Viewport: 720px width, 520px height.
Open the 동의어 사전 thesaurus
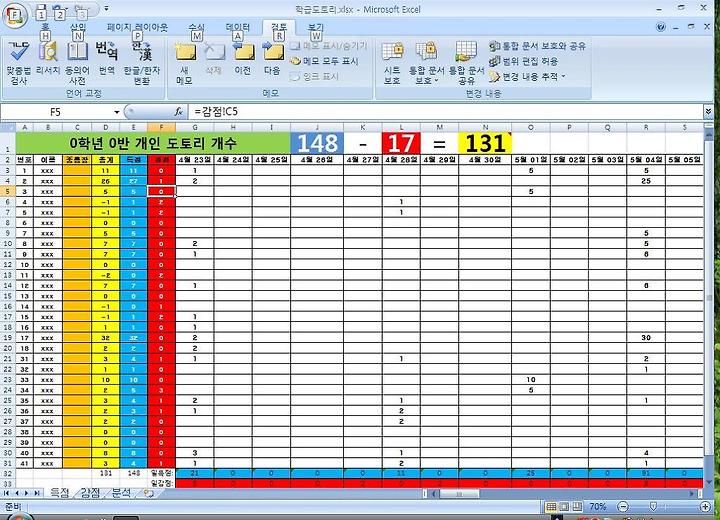tap(78, 63)
